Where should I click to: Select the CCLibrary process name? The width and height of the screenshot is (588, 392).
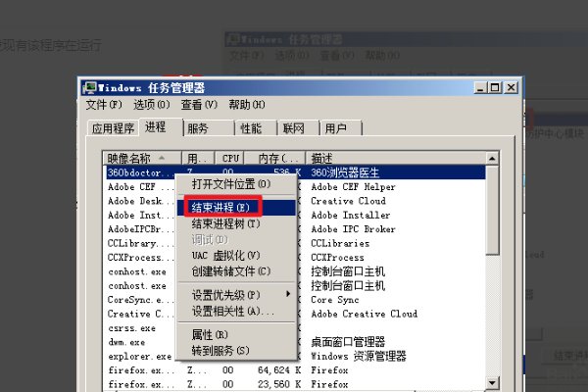[140, 243]
